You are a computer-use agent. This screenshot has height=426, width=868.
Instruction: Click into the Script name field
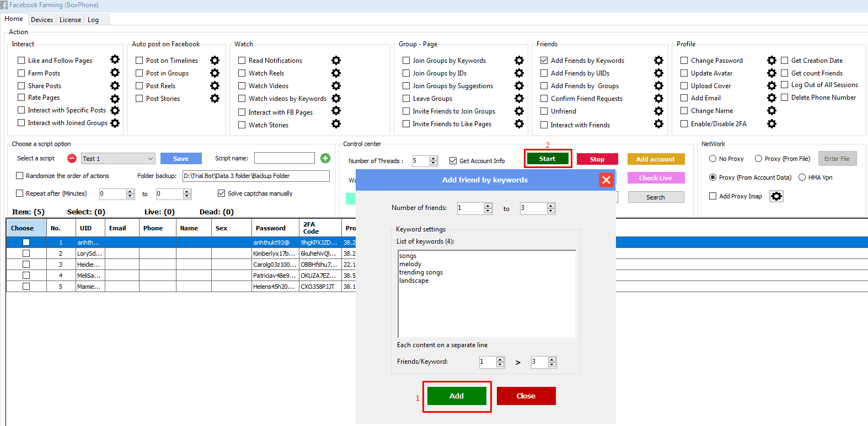pyautogui.click(x=285, y=158)
